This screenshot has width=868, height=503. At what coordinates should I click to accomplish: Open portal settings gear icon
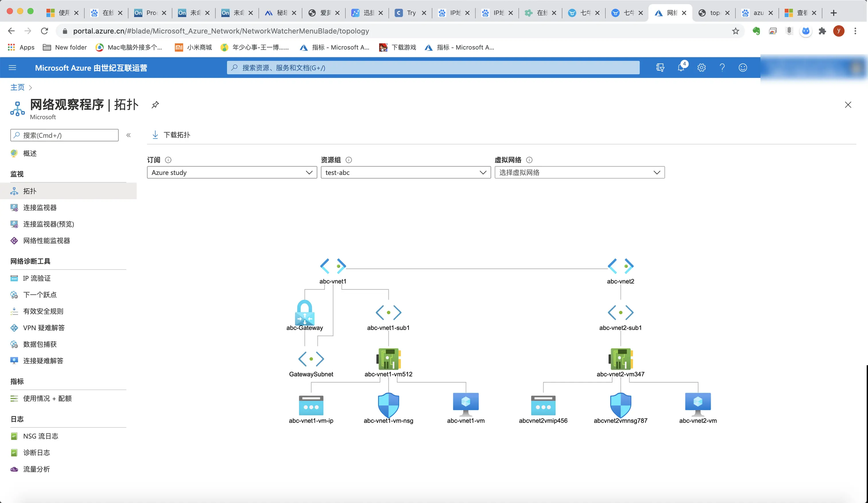701,67
